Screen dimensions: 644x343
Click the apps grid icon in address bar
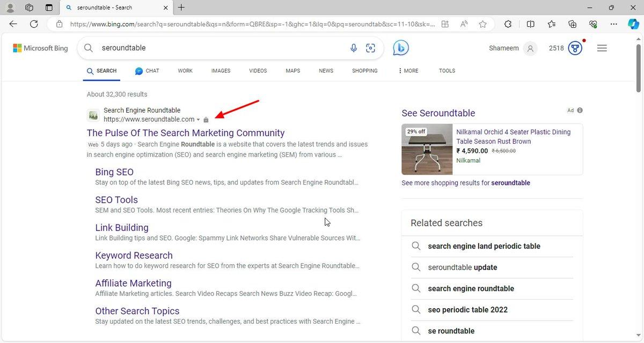coord(445,24)
